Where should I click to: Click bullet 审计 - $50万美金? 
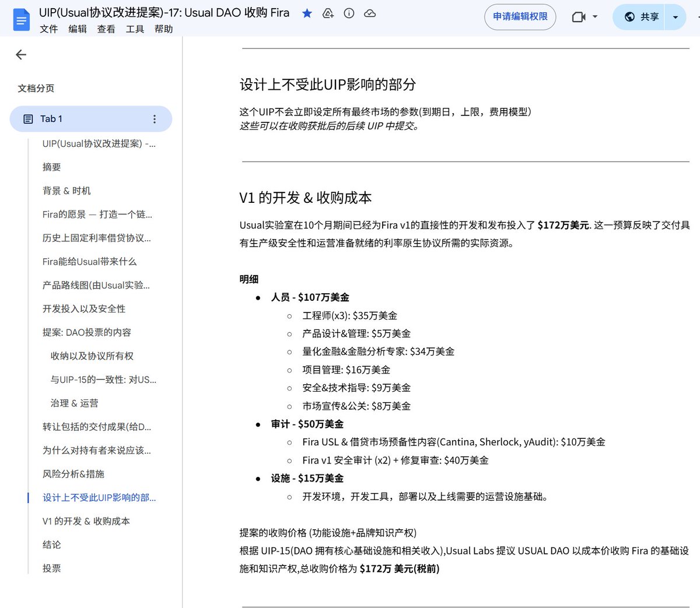pos(307,424)
